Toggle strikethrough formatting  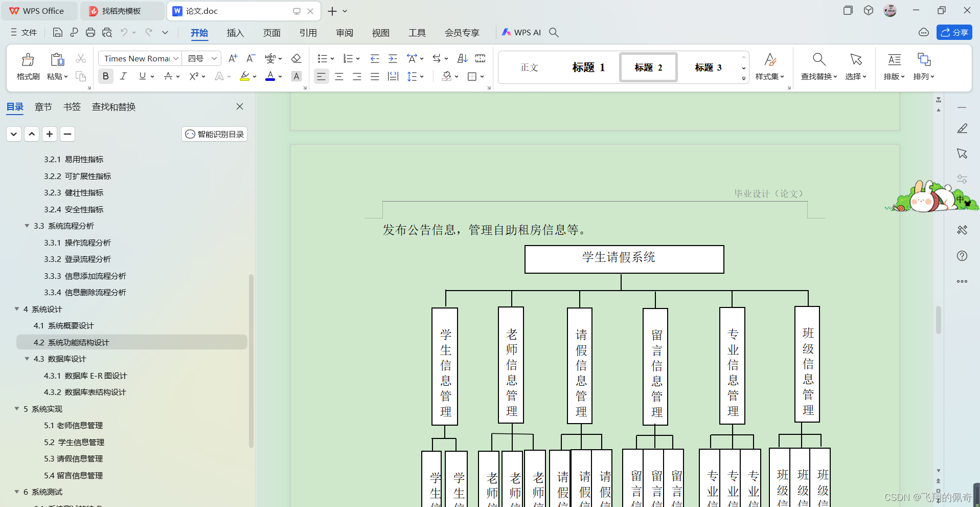168,76
